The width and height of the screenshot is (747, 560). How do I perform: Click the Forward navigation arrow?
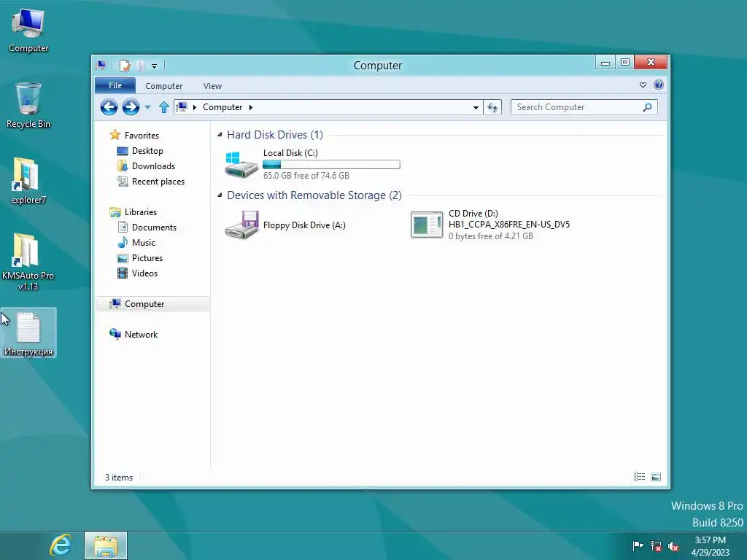tap(131, 107)
